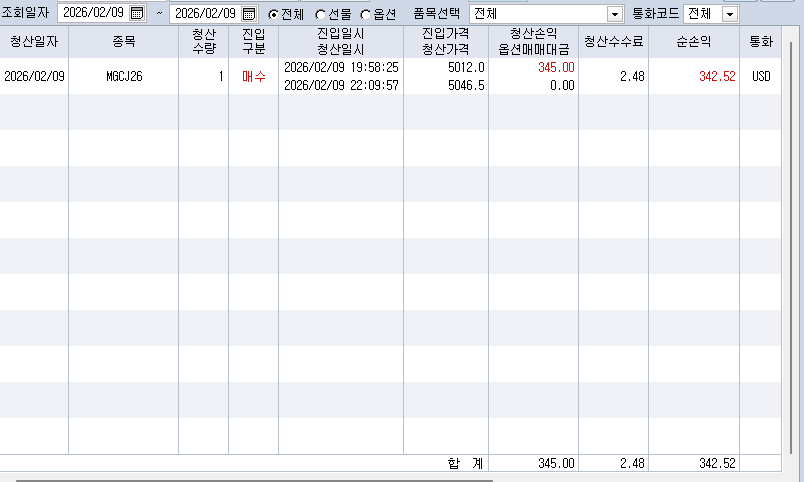This screenshot has width=804, height=482.
Task: Click the red 345.00 profit cell
Action: [556, 67]
